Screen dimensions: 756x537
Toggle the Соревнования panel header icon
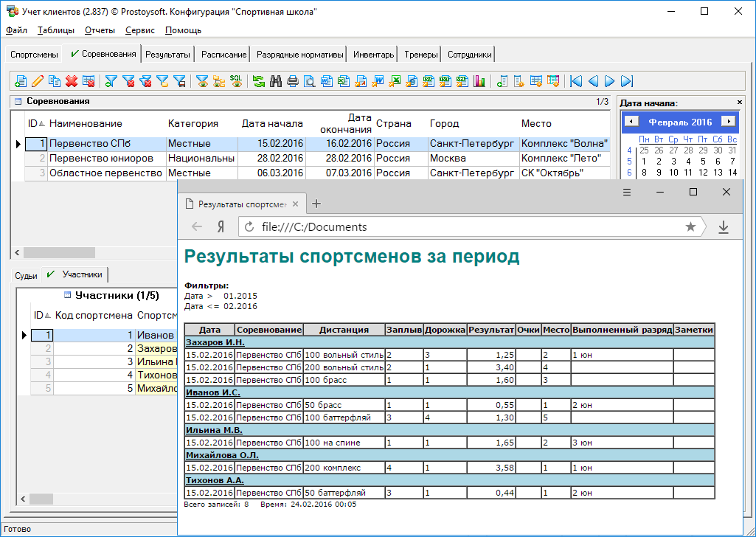18,102
